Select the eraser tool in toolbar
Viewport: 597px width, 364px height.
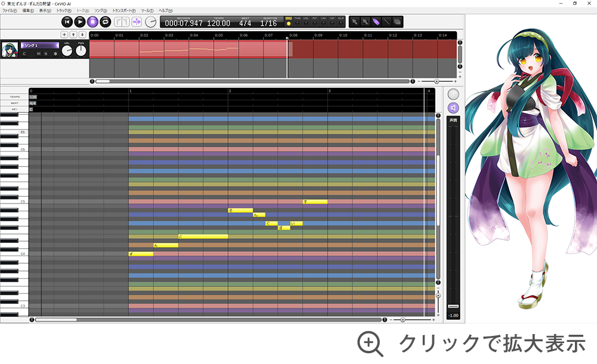tap(397, 21)
